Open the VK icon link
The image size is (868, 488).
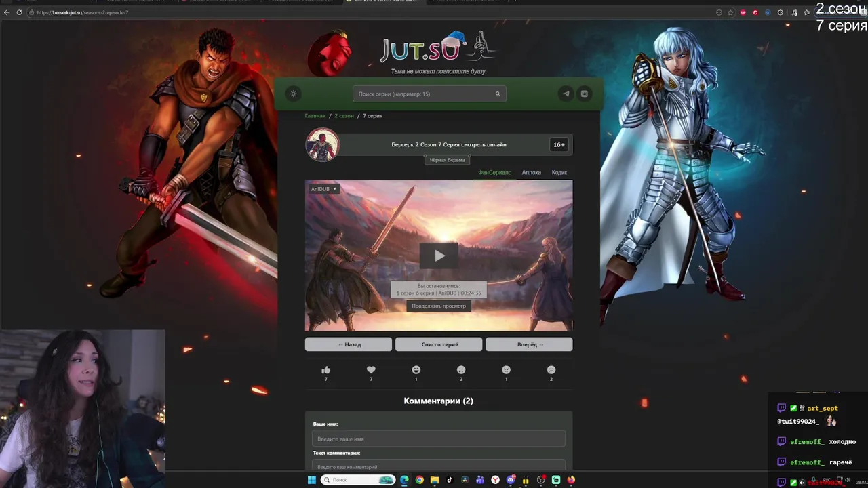pos(584,94)
